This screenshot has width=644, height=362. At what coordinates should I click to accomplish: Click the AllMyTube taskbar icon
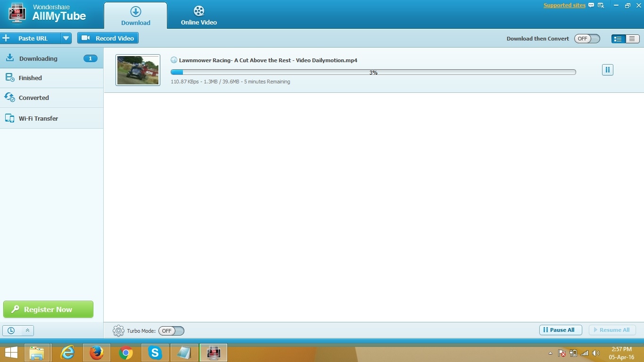point(214,353)
